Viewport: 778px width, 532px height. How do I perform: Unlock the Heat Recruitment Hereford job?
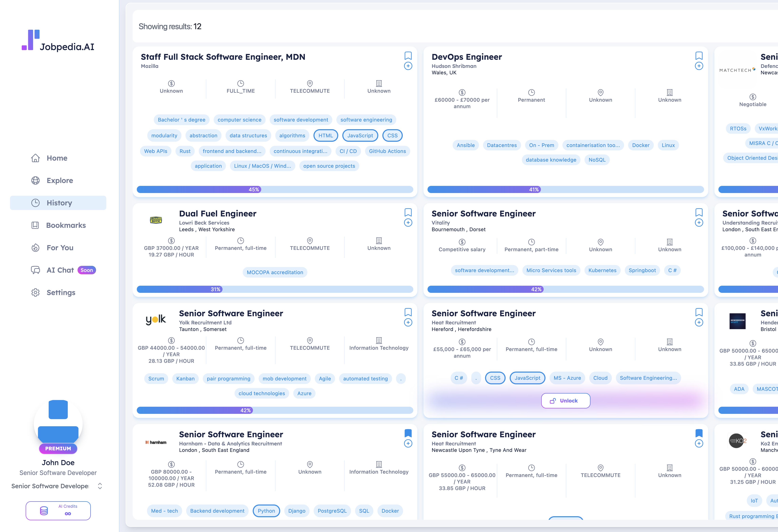[x=565, y=401]
